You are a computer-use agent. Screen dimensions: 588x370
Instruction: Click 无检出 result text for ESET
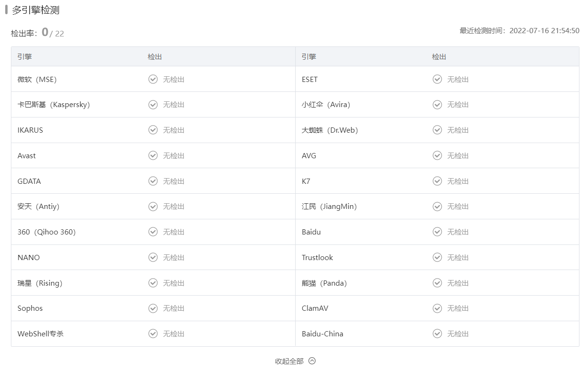tap(458, 79)
